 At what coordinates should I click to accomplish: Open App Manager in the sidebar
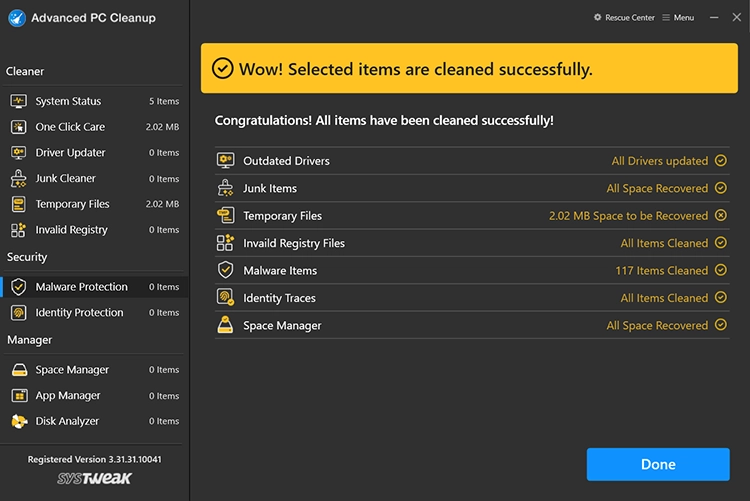[x=68, y=396]
